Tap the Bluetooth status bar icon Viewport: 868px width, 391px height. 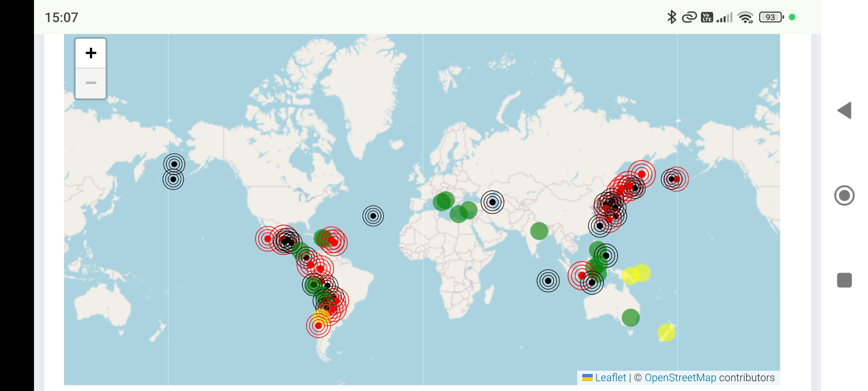click(x=672, y=17)
